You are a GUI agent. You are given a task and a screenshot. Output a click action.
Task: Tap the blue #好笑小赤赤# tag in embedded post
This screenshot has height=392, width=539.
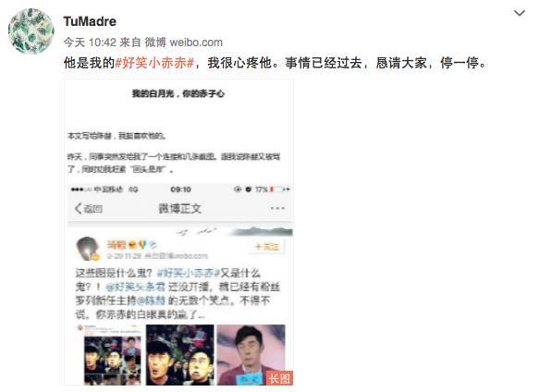[188, 273]
